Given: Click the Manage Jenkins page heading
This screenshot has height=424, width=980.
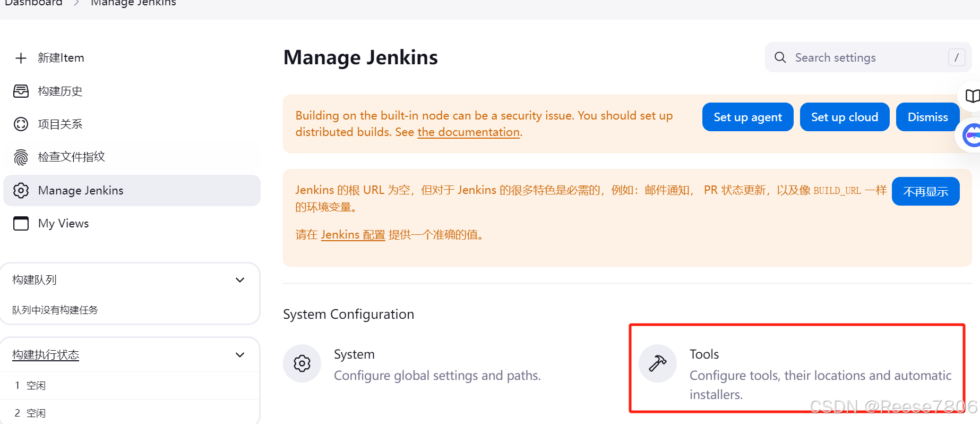Looking at the screenshot, I should click(360, 57).
